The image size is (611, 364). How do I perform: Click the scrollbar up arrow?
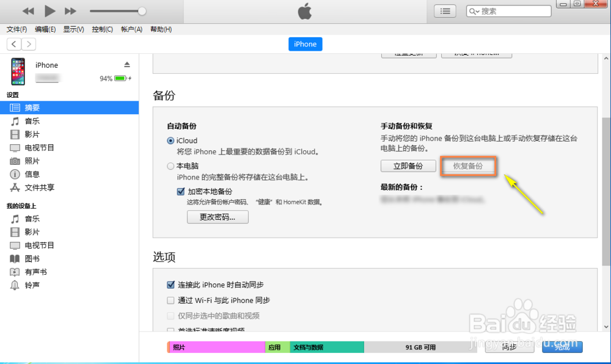click(x=606, y=59)
